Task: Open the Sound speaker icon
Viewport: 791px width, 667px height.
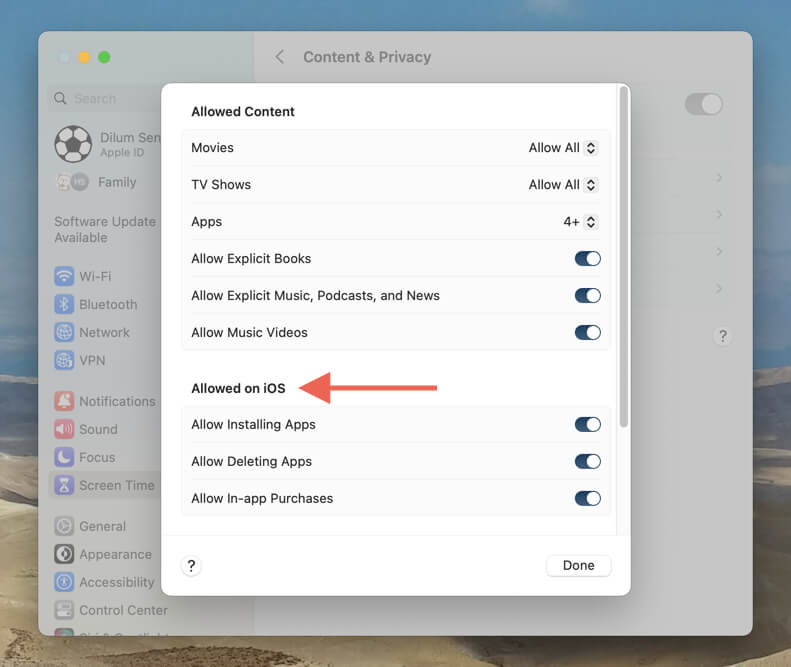Action: 64,429
